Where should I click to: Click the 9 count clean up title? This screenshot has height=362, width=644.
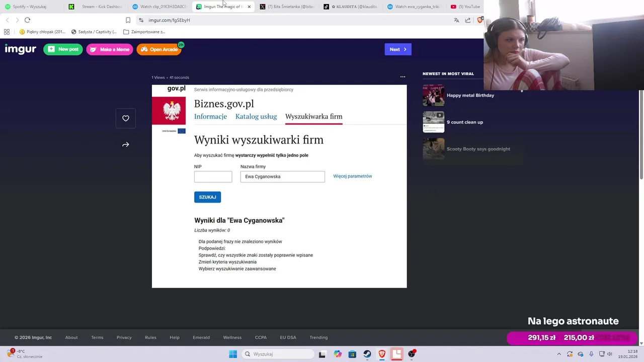pyautogui.click(x=464, y=122)
